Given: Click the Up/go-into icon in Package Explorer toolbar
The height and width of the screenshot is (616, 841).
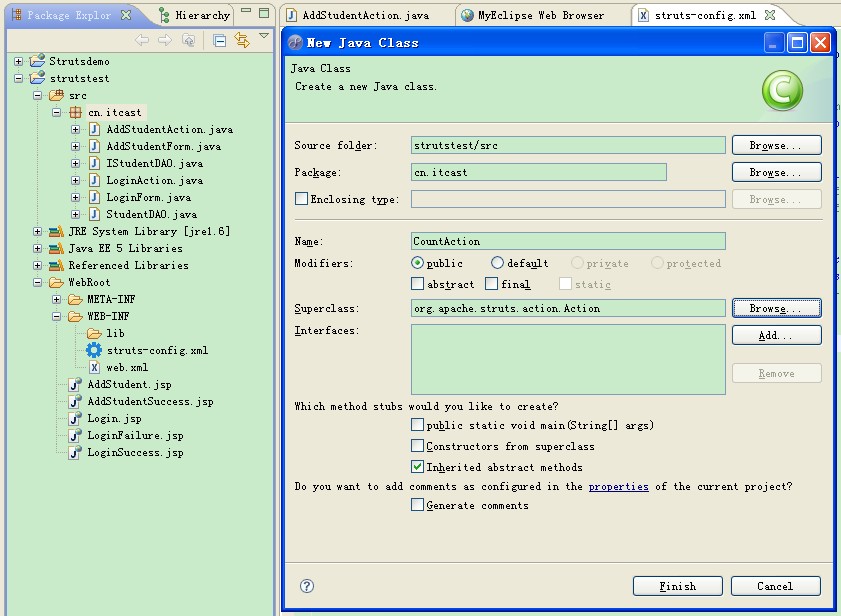Looking at the screenshot, I should (x=188, y=40).
